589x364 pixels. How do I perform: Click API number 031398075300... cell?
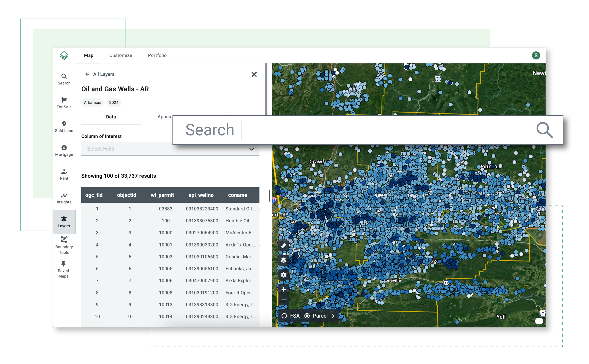coord(204,221)
